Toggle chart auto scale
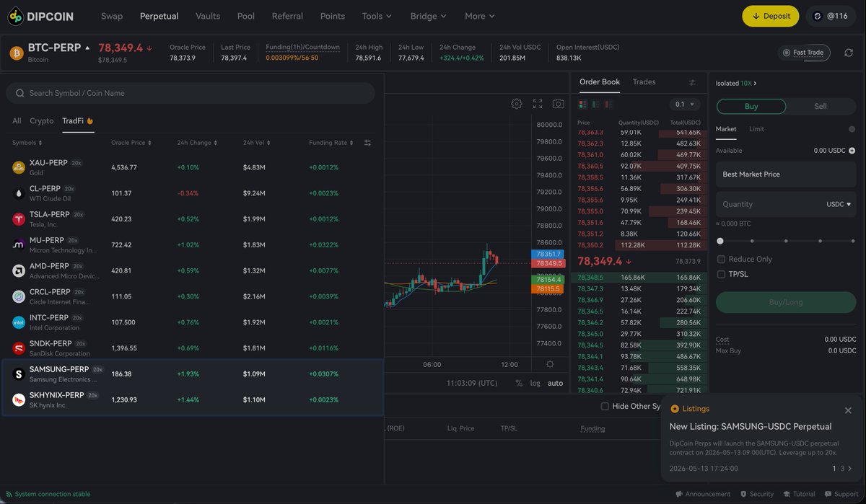Viewport: 866px width, 504px height. [555, 383]
